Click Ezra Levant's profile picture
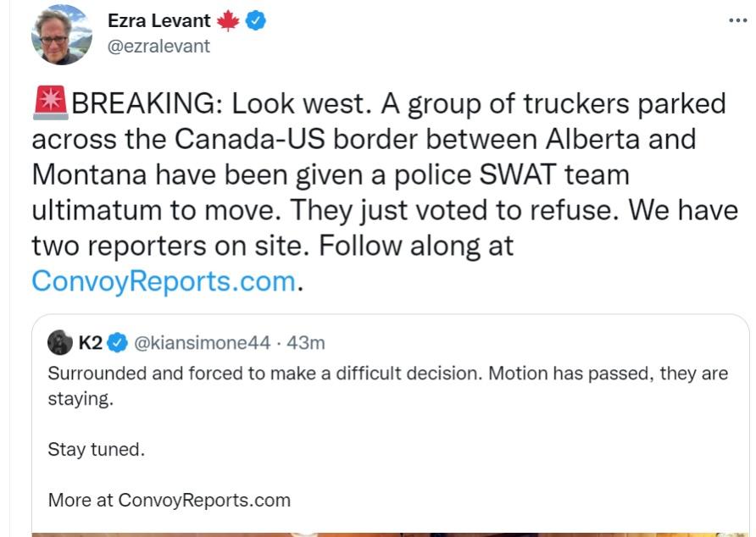This screenshot has width=756, height=537. pos(61,35)
